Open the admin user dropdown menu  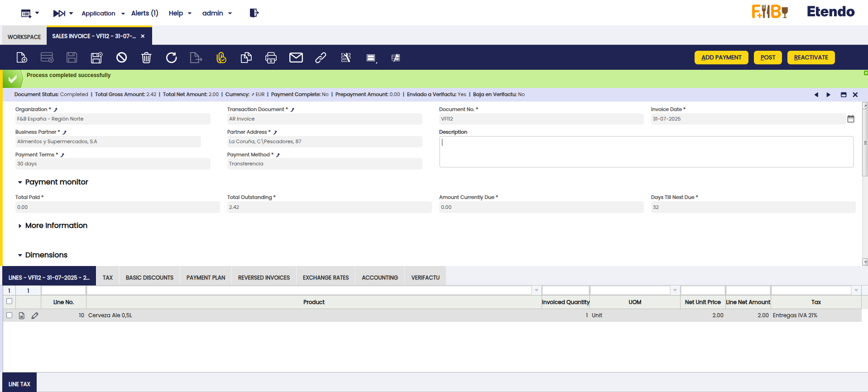pos(217,13)
